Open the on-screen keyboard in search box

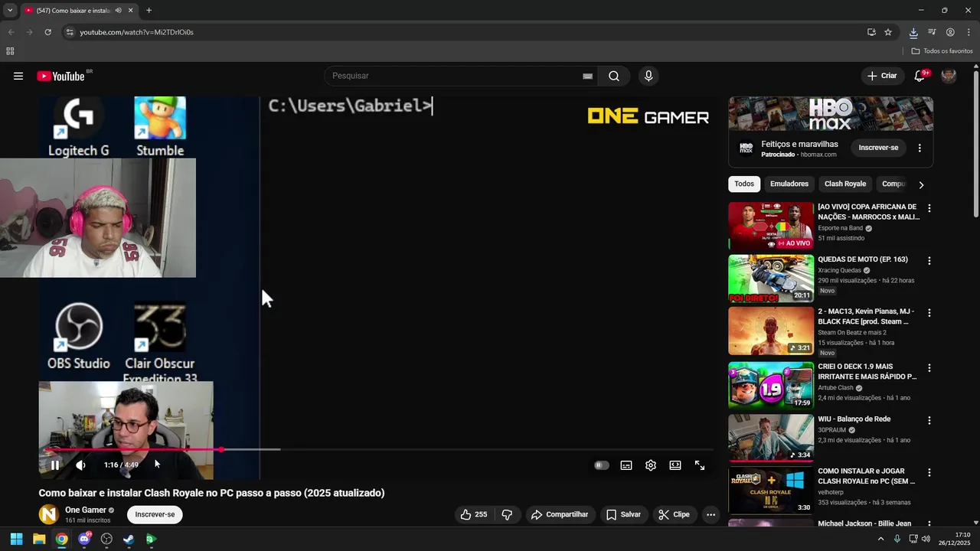[587, 76]
